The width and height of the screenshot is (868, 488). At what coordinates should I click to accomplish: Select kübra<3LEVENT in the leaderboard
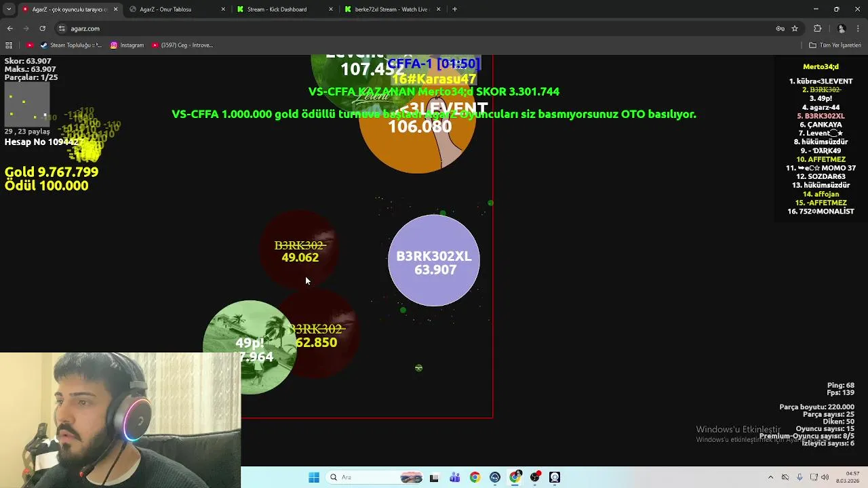(x=821, y=81)
